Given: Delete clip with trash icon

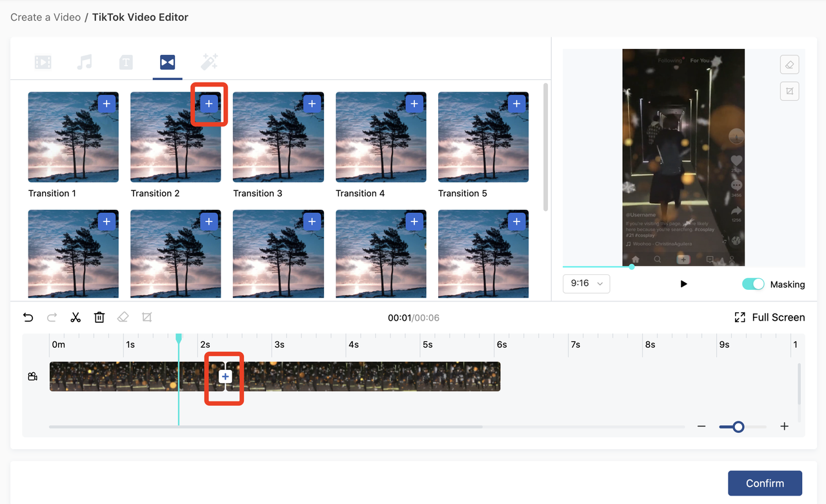Looking at the screenshot, I should (x=99, y=318).
